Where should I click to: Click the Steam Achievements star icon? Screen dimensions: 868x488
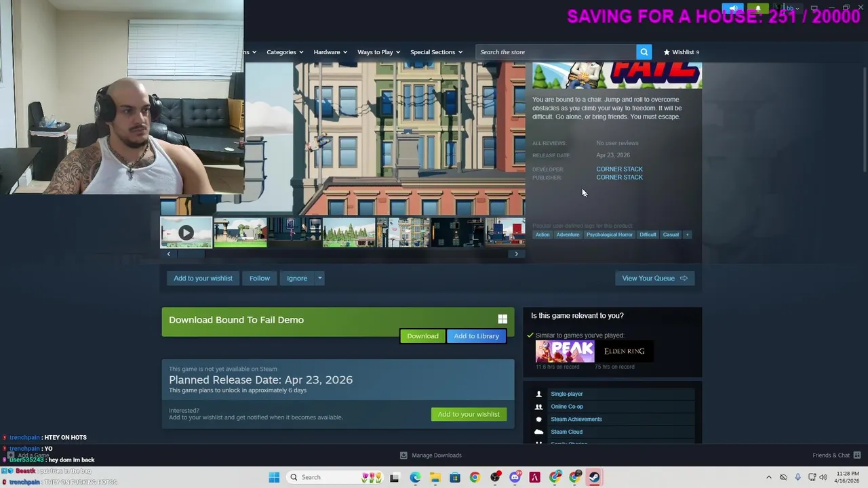coord(538,419)
